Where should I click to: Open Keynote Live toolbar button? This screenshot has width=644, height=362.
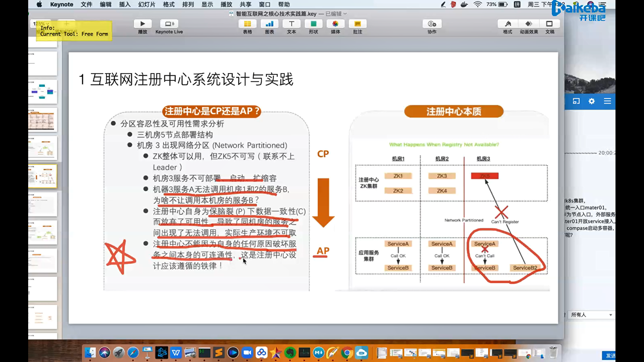[169, 24]
